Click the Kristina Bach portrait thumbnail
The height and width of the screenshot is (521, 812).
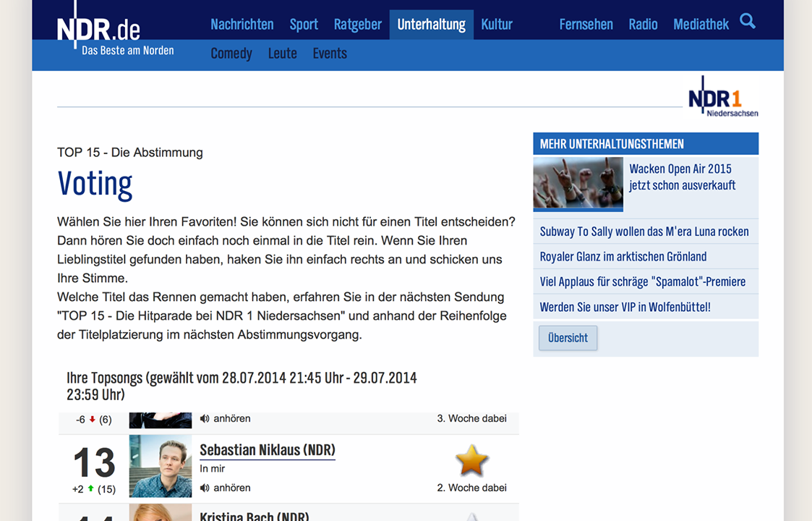pos(160,513)
